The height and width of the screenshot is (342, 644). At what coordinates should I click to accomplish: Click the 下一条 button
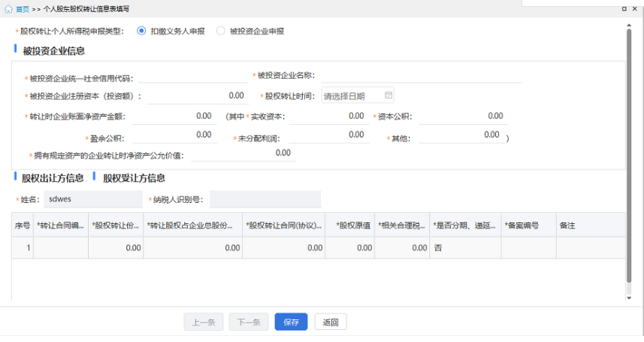(248, 322)
